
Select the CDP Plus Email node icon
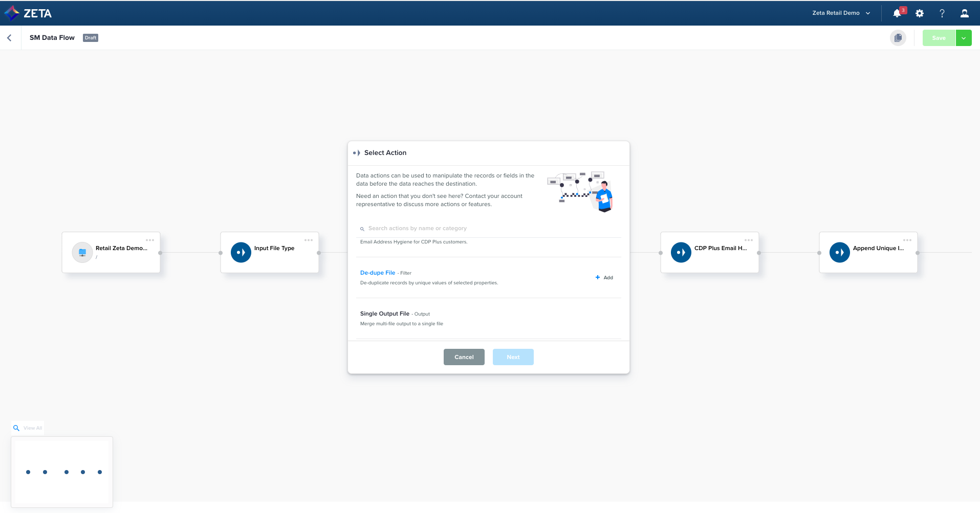click(x=681, y=252)
